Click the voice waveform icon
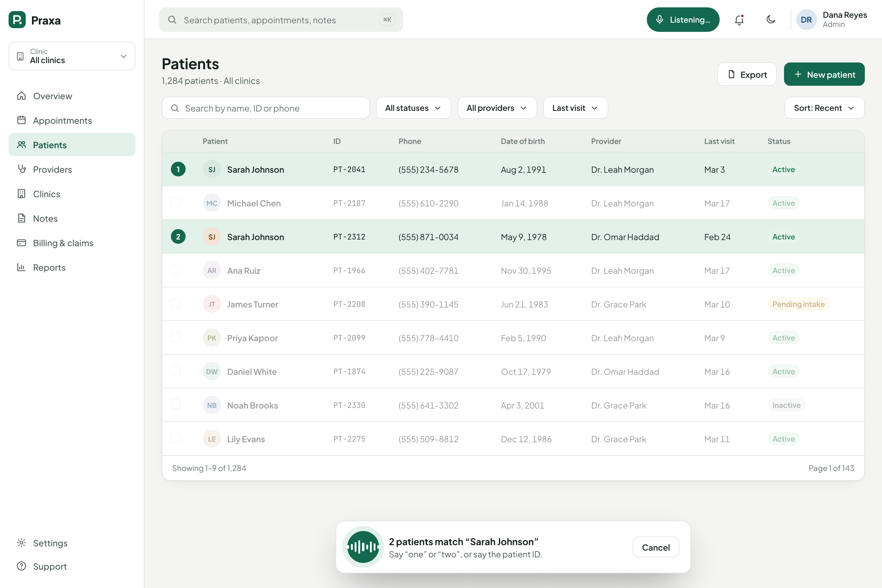The image size is (882, 588). pyautogui.click(x=363, y=547)
